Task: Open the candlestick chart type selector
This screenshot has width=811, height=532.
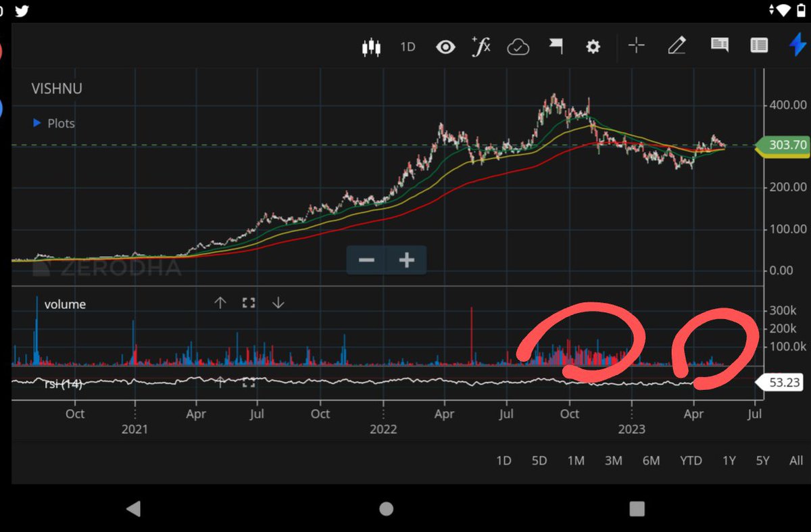Action: click(371, 46)
